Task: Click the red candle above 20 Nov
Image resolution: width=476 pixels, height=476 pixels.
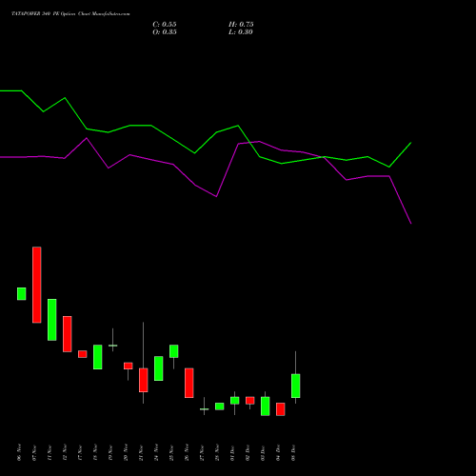Action: pyautogui.click(x=129, y=366)
